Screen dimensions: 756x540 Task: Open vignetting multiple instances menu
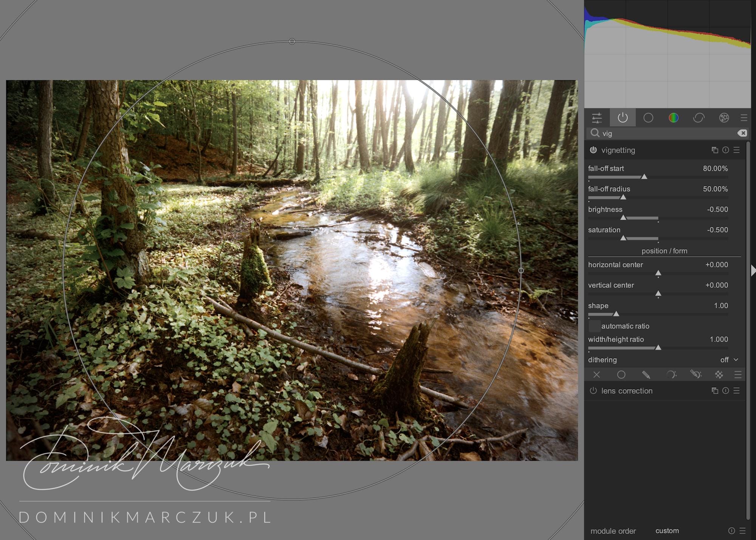[x=715, y=150]
